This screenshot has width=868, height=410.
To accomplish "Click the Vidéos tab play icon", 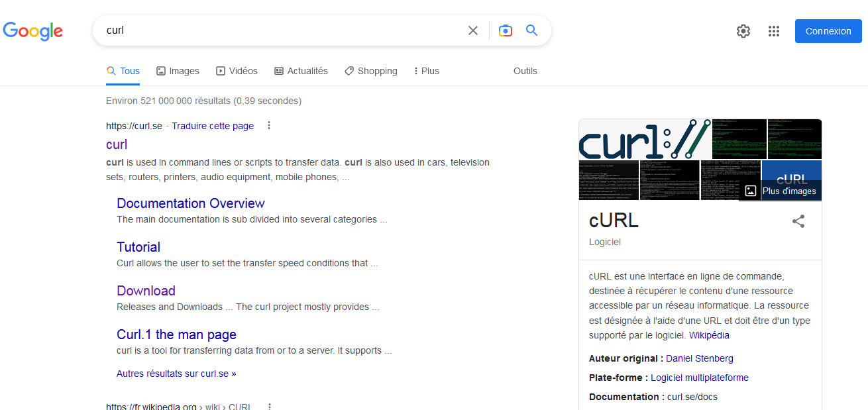I will (x=221, y=71).
